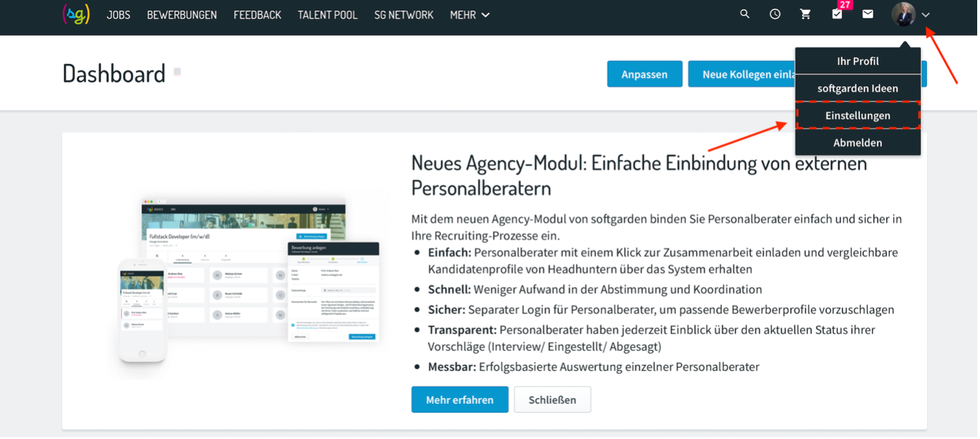Click the Anpassen button
The height and width of the screenshot is (439, 980).
click(x=646, y=74)
